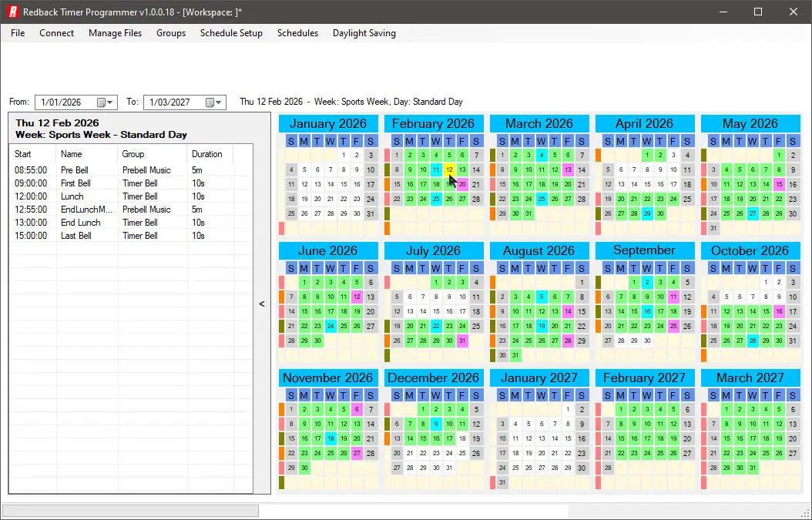Click the orange week marker beside 15 February 2026
The height and width of the screenshot is (520, 812).
[x=387, y=184]
